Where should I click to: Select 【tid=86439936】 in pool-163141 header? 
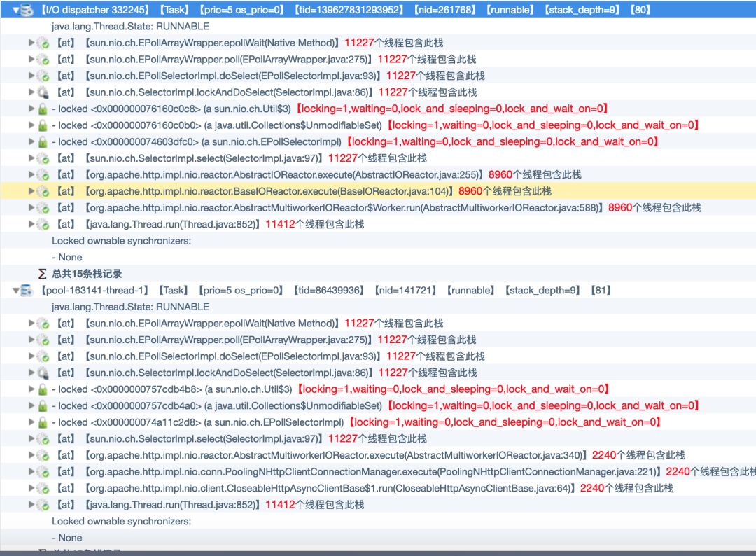coord(329,291)
